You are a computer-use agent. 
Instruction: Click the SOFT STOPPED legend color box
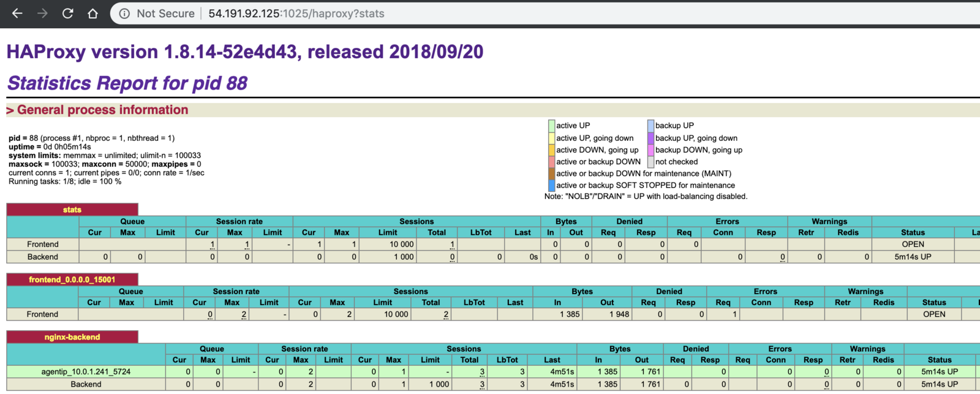point(551,185)
